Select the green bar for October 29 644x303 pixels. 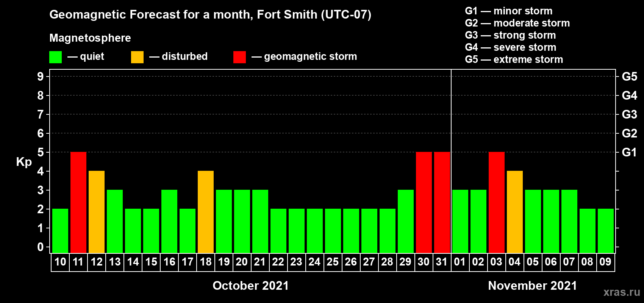coord(406,222)
